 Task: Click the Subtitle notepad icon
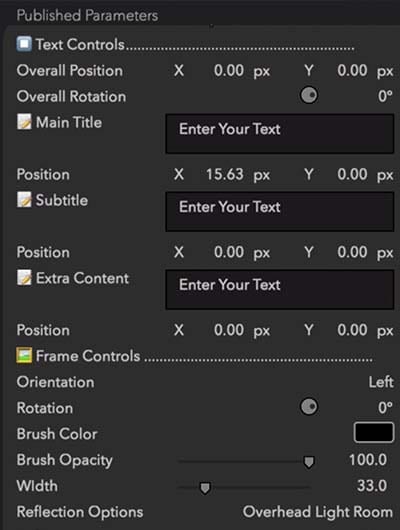(x=24, y=200)
